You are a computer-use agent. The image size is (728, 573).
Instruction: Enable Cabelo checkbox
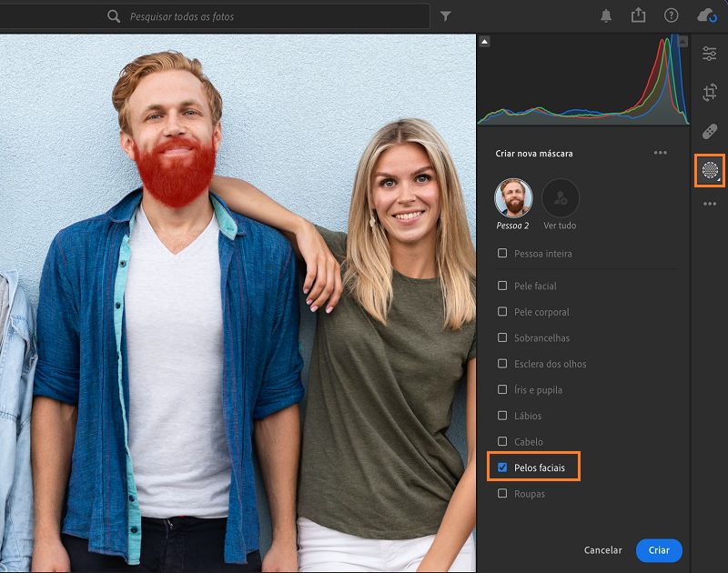click(x=502, y=441)
